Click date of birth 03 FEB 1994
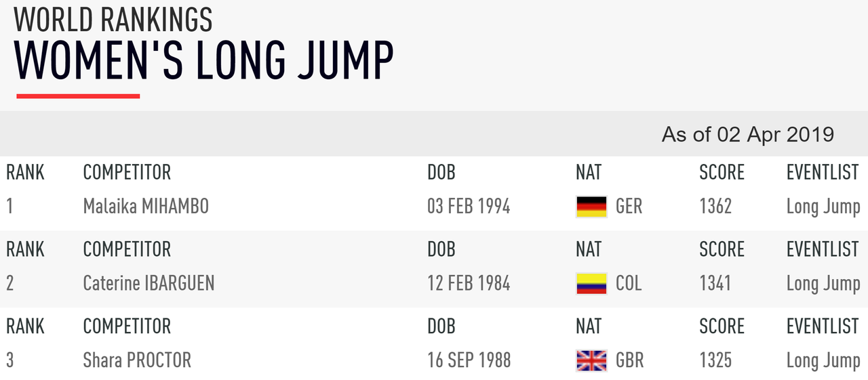The width and height of the screenshot is (868, 380). (469, 206)
